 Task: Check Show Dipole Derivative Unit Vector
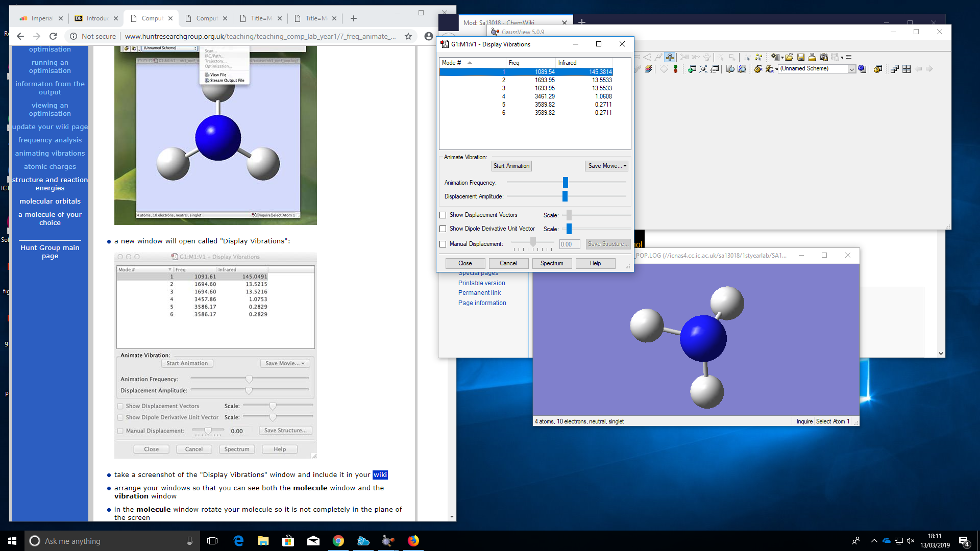point(443,229)
